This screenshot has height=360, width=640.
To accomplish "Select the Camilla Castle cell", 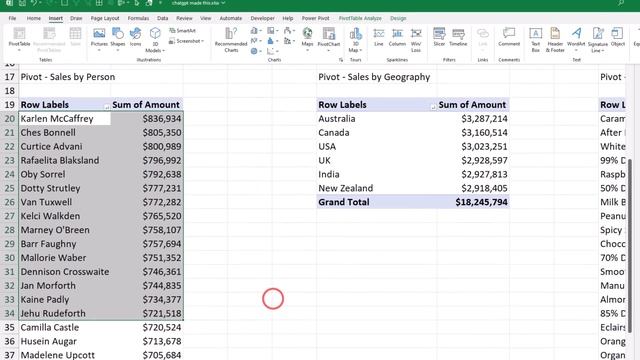I will (64, 327).
